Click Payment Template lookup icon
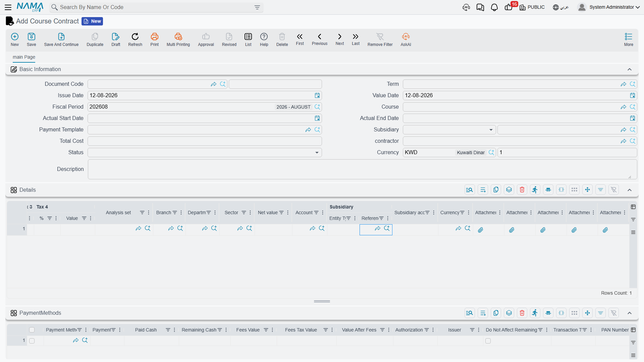This screenshot has width=644, height=362. coord(317,130)
